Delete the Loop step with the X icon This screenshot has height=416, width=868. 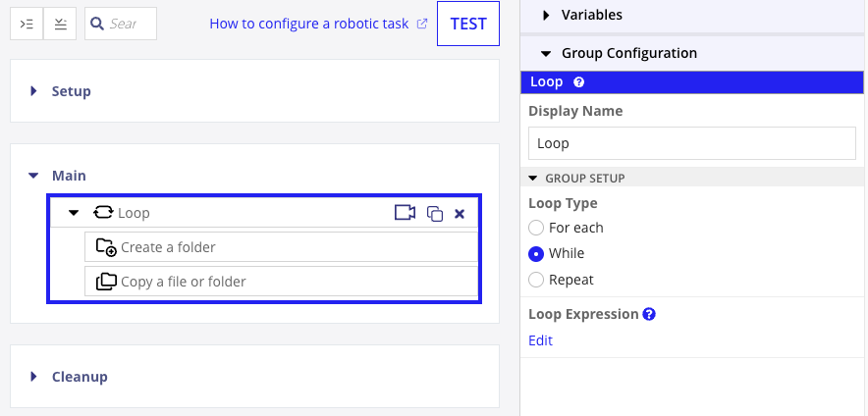459,214
